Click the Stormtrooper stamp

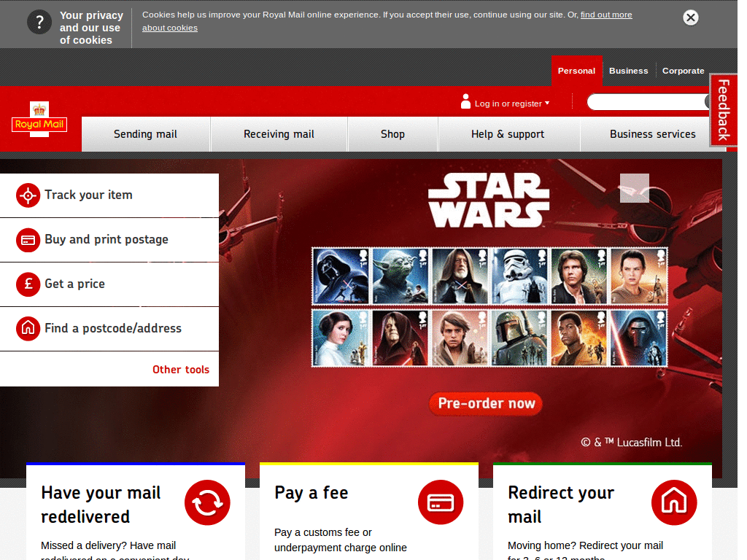coord(519,276)
